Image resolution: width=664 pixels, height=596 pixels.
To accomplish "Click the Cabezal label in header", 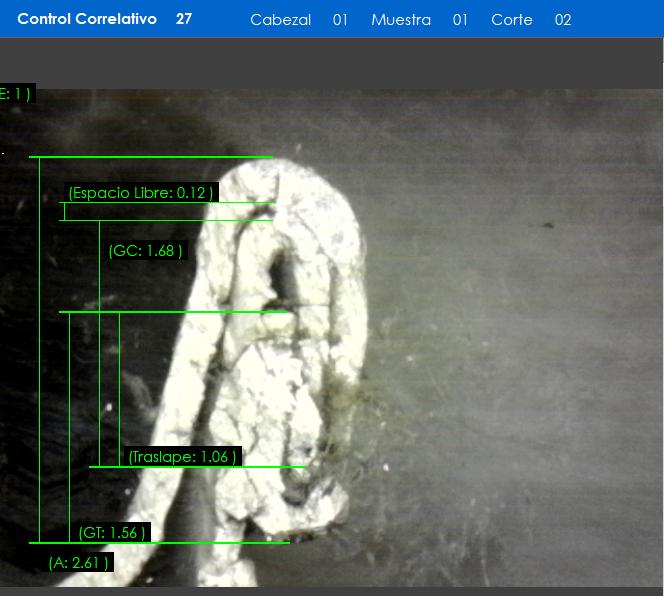I will (280, 20).
